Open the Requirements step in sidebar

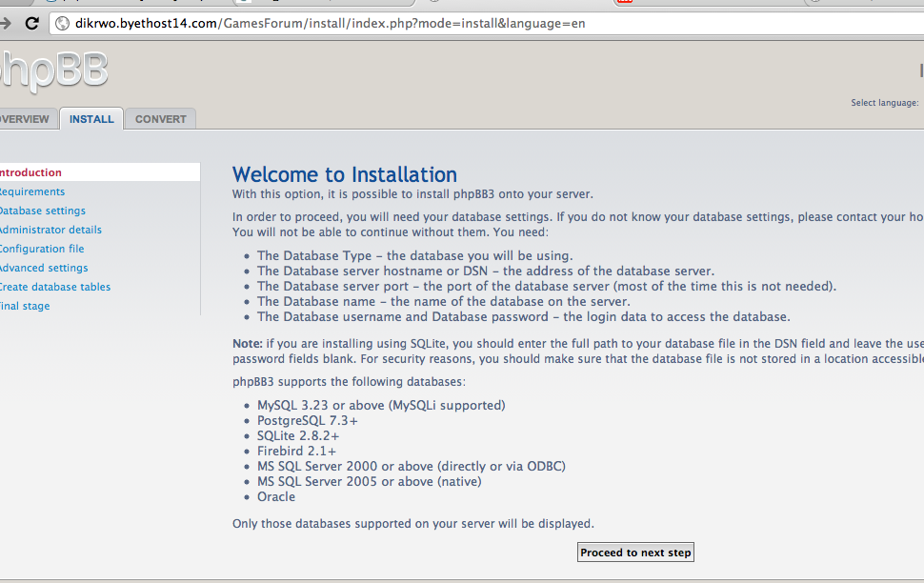[x=31, y=191]
